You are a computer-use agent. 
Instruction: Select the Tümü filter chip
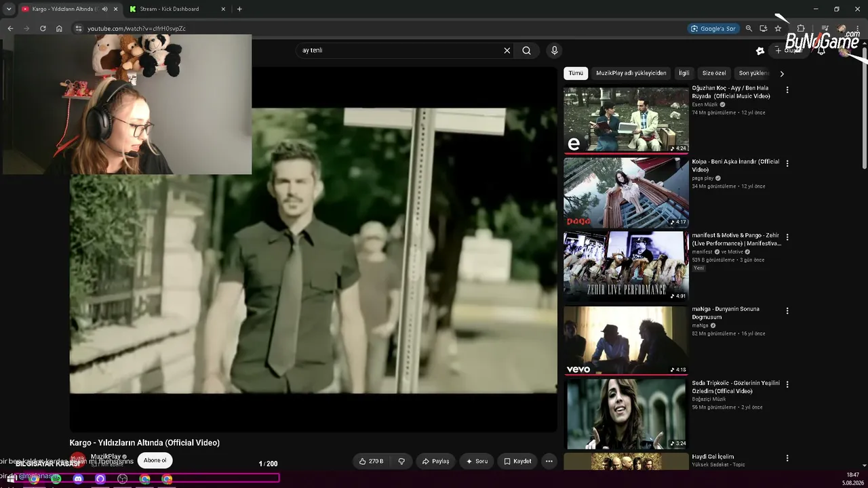pyautogui.click(x=576, y=73)
